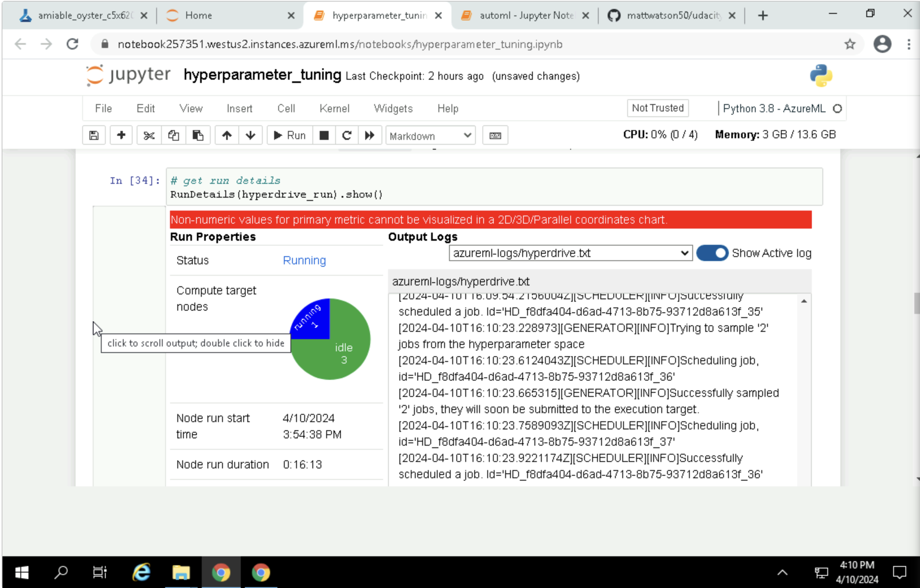
Task: Open File Explorer from the taskbar
Action: point(181,573)
